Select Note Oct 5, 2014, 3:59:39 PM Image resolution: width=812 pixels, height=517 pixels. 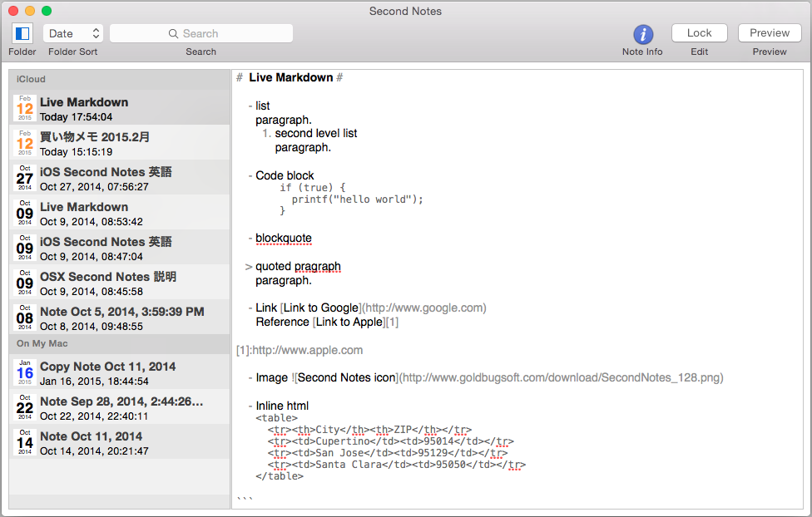pyautogui.click(x=120, y=318)
